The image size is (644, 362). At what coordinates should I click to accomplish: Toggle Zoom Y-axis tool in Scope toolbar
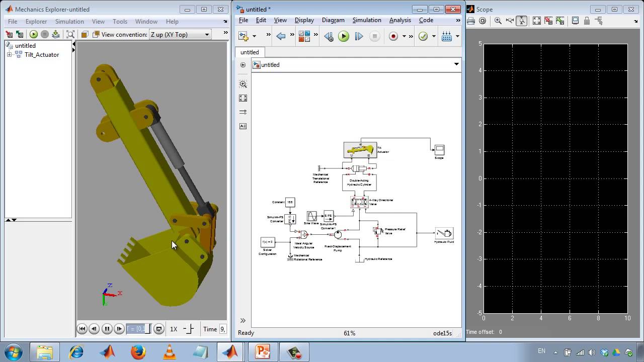click(x=522, y=21)
